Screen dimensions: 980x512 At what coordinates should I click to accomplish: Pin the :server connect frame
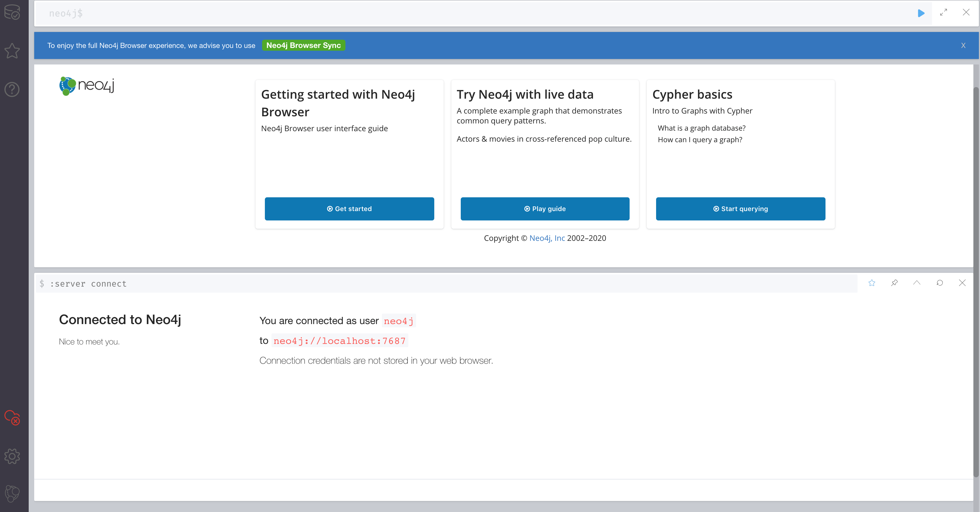pyautogui.click(x=894, y=283)
